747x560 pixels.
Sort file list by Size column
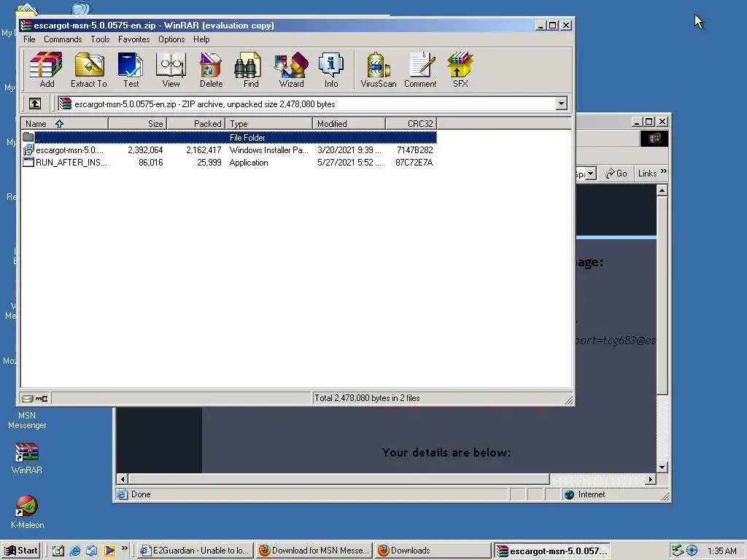[x=137, y=123]
